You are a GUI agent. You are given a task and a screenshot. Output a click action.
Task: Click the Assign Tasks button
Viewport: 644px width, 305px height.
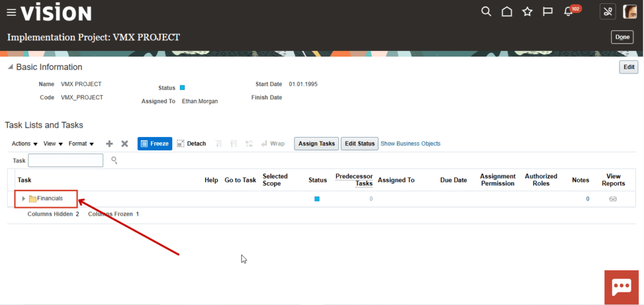[316, 143]
